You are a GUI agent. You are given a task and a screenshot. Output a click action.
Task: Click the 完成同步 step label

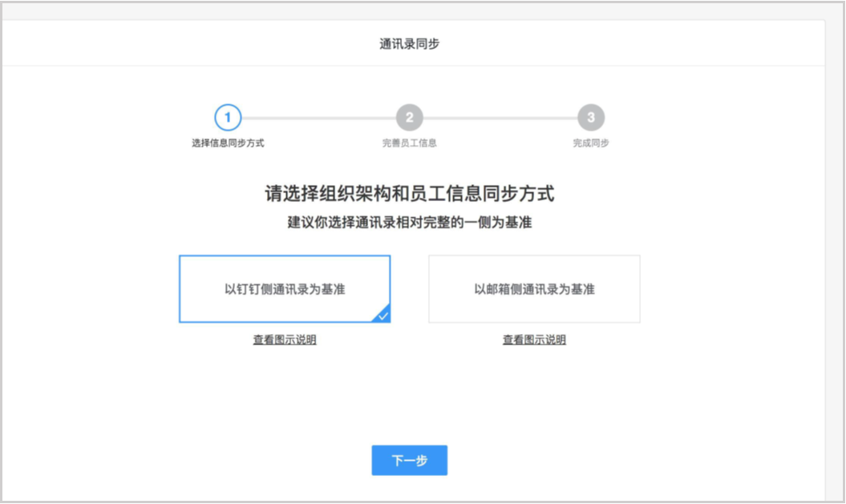tap(591, 143)
